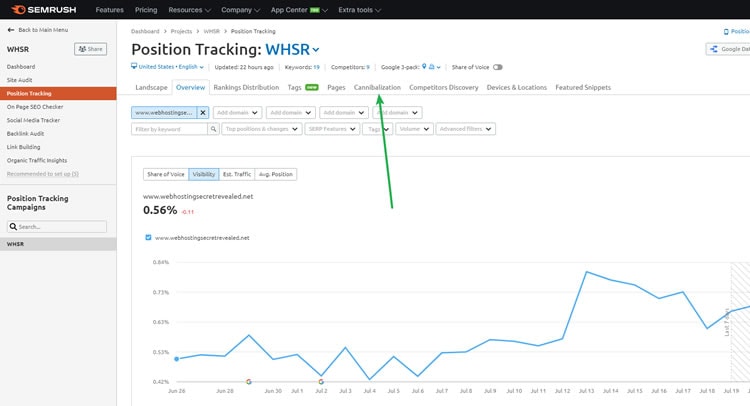750x406 pixels.
Task: Uncheck the www.webhostingsecretrevealed.net legend checkbox
Action: (148, 237)
